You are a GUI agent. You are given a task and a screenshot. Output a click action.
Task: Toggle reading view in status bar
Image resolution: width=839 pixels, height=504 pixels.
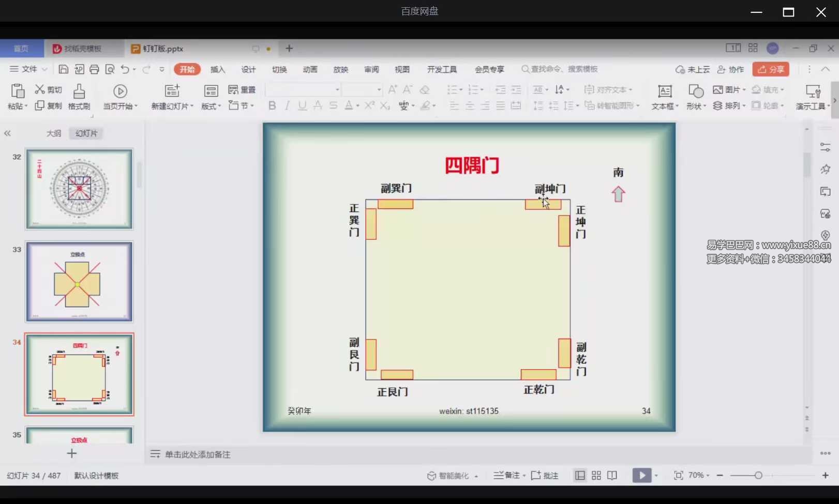[x=612, y=475]
